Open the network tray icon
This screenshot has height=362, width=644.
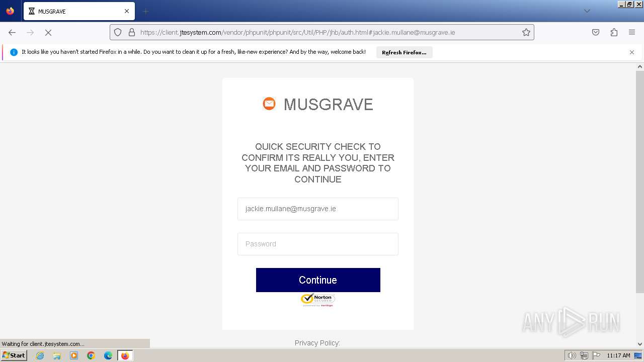point(584,355)
